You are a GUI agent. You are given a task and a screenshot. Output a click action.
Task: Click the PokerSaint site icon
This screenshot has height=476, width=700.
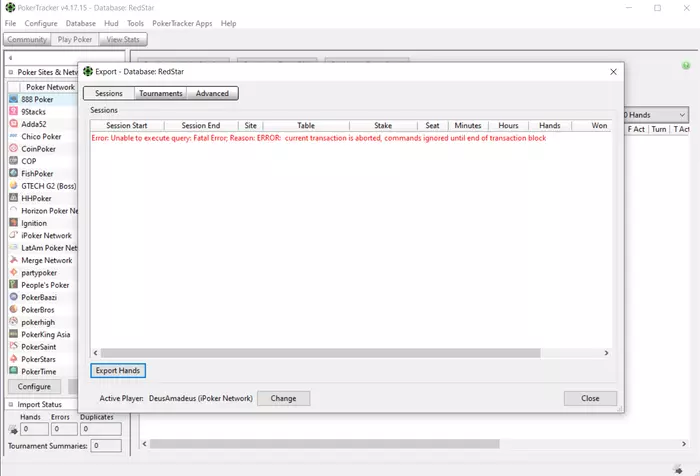click(14, 347)
